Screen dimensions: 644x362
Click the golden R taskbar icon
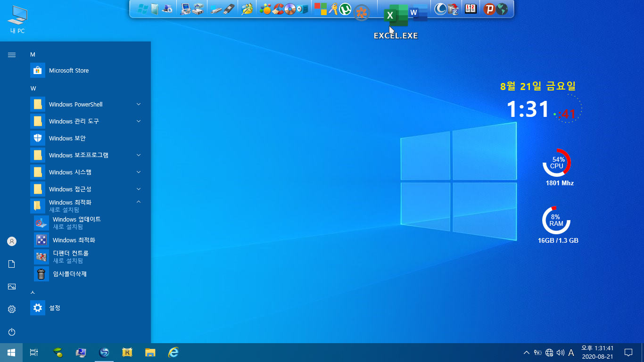pos(127,353)
